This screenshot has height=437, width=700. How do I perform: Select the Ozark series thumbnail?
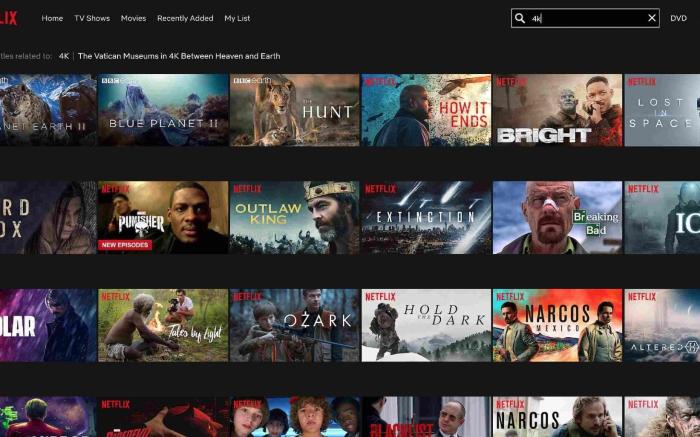click(x=294, y=325)
